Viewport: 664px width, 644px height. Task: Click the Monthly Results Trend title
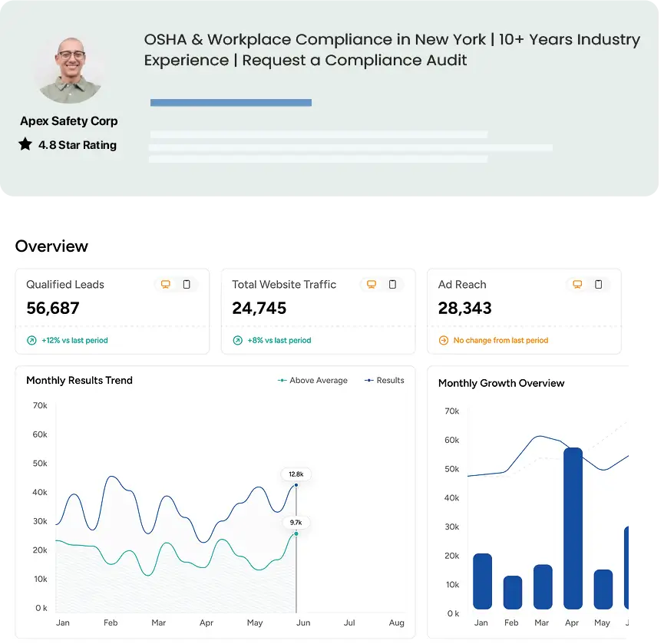(x=79, y=380)
